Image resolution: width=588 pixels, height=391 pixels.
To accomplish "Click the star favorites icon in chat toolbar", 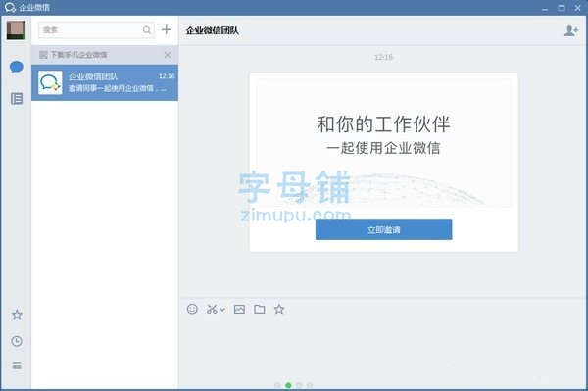I will pyautogui.click(x=279, y=310).
